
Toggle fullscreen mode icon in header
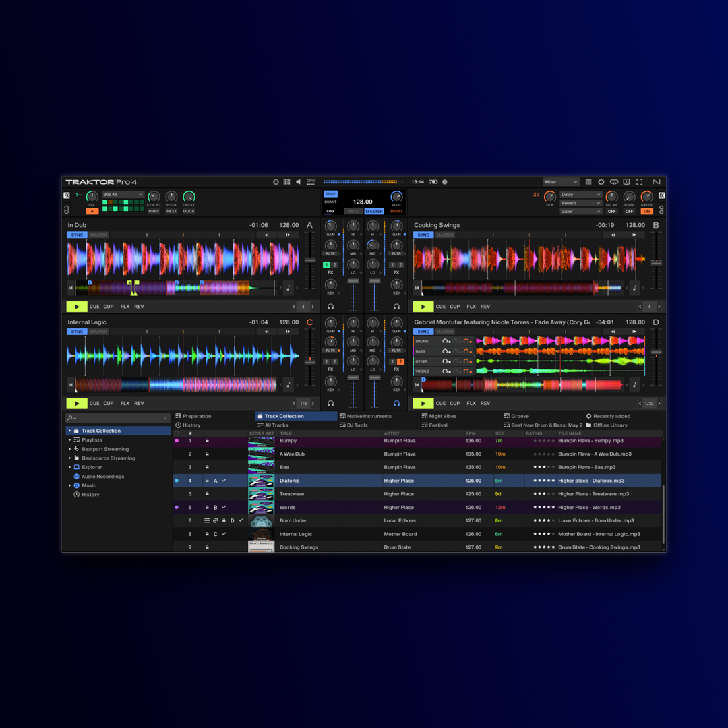coord(639,182)
